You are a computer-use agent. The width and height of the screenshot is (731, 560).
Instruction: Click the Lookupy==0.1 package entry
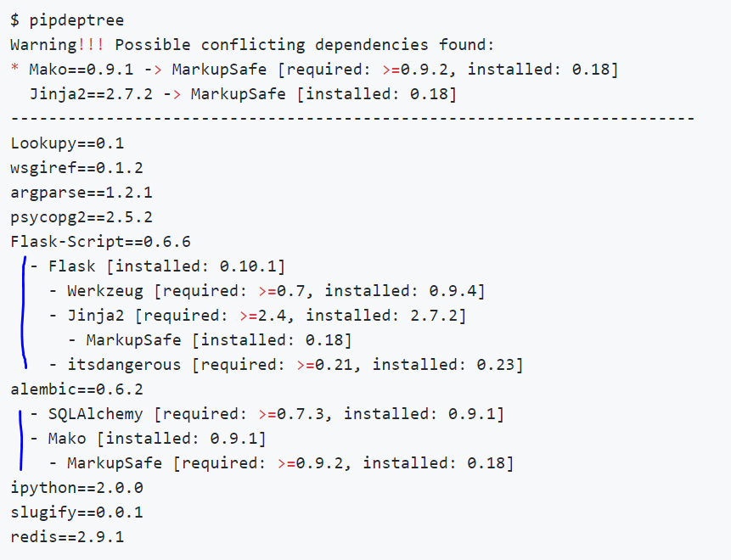point(67,143)
